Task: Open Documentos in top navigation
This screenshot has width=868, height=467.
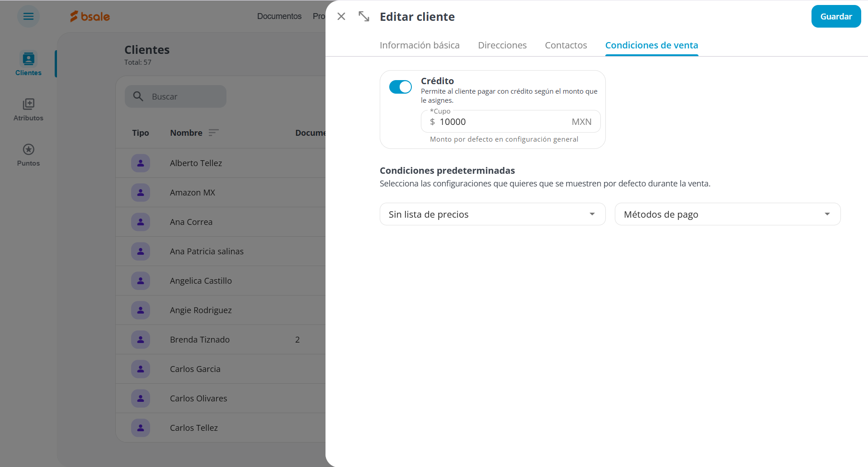Action: [279, 16]
